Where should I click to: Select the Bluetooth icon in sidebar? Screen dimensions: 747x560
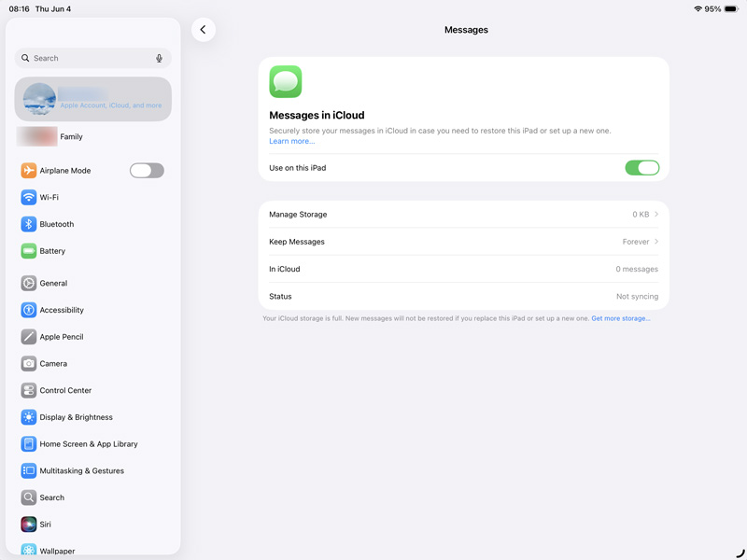coord(29,224)
